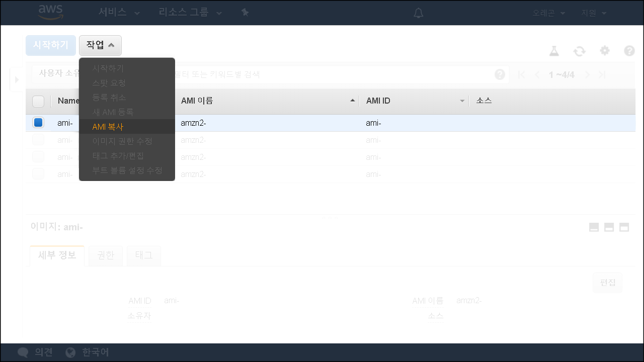Switch to the 세부 정보 tab
Image resolution: width=644 pixels, height=362 pixels.
(57, 255)
